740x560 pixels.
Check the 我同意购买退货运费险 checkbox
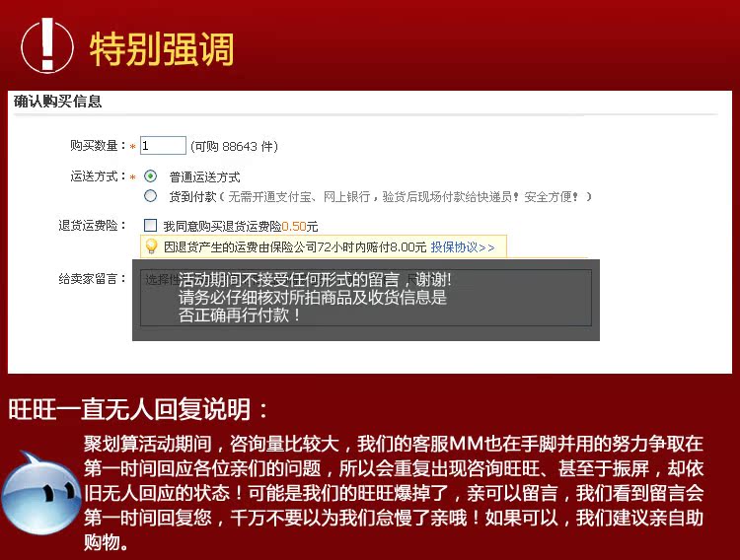click(151, 226)
